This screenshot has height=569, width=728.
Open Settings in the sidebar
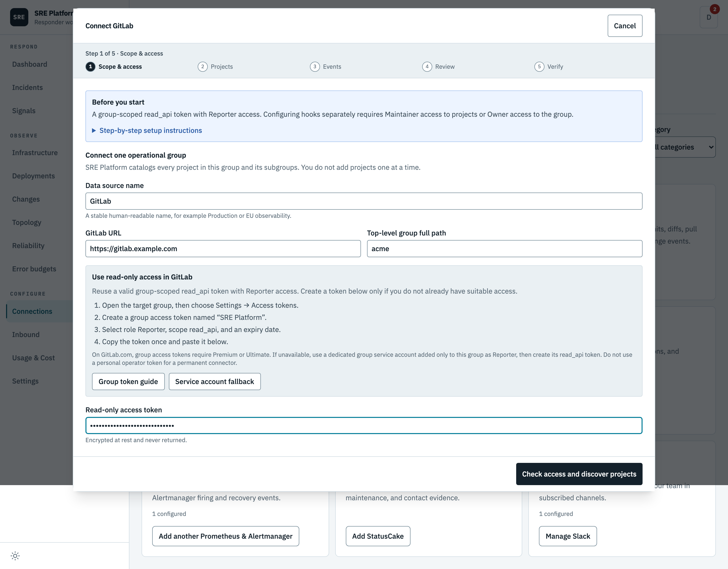click(x=25, y=381)
